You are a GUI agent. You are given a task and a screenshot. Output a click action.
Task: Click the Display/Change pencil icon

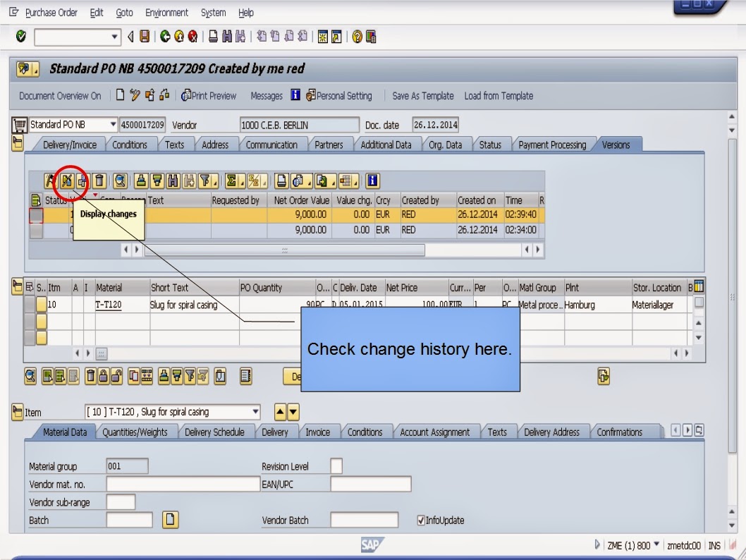pyautogui.click(x=135, y=95)
